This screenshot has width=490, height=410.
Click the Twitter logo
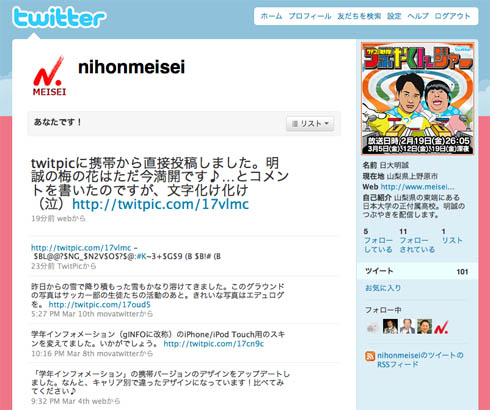pyautogui.click(x=59, y=17)
